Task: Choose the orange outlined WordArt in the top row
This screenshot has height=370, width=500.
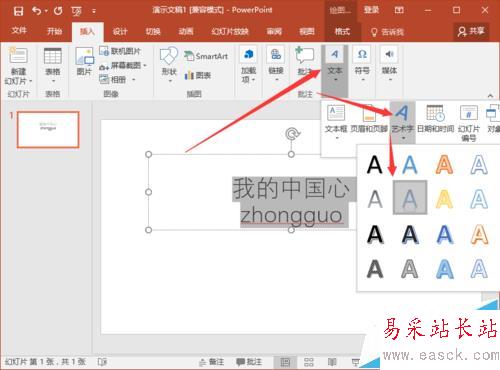Action: pos(444,164)
